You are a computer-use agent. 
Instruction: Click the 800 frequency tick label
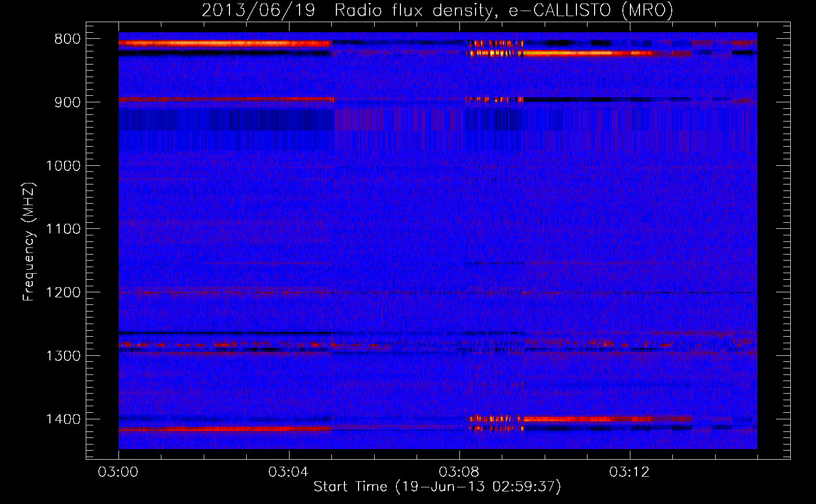pos(68,39)
